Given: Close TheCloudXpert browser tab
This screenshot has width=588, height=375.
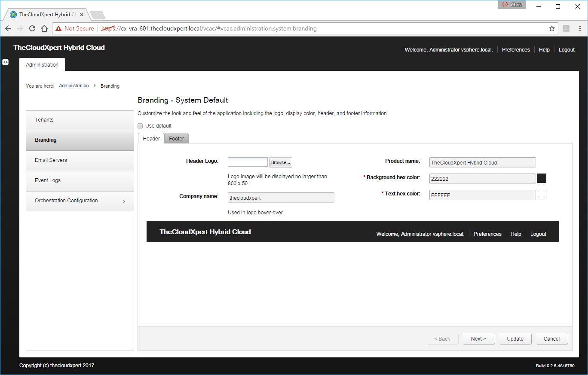Looking at the screenshot, I should (82, 15).
